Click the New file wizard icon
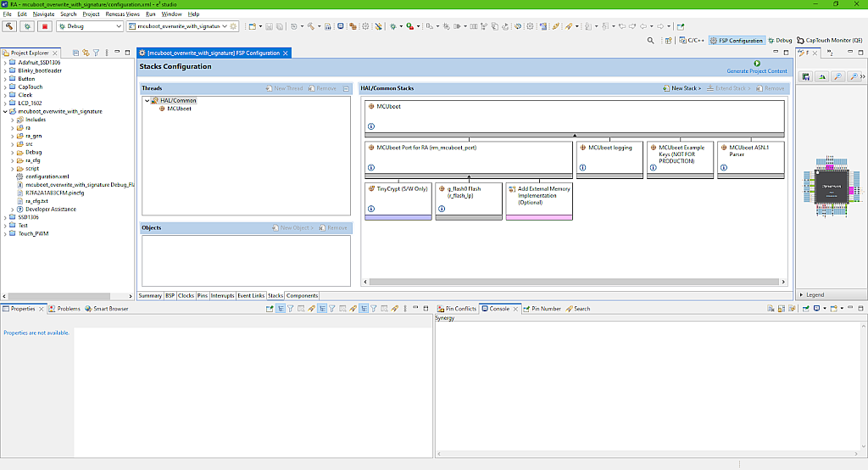The width and height of the screenshot is (868, 470). point(253,26)
